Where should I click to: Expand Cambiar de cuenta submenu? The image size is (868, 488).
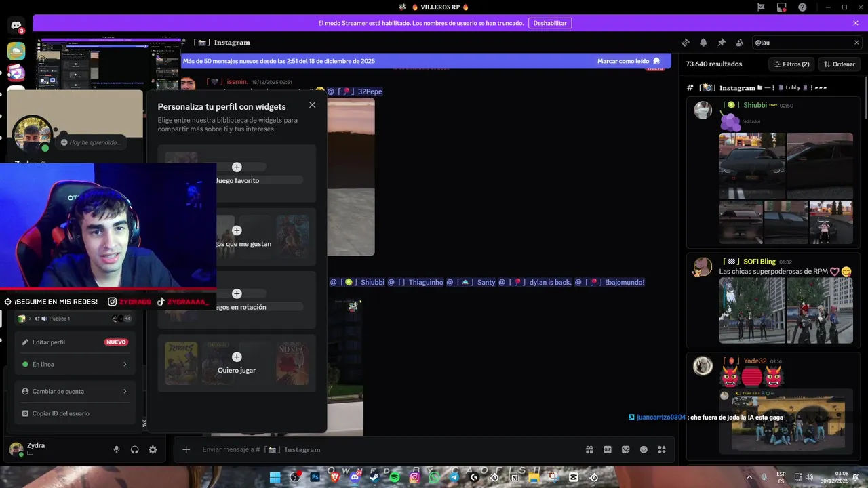[x=75, y=391]
